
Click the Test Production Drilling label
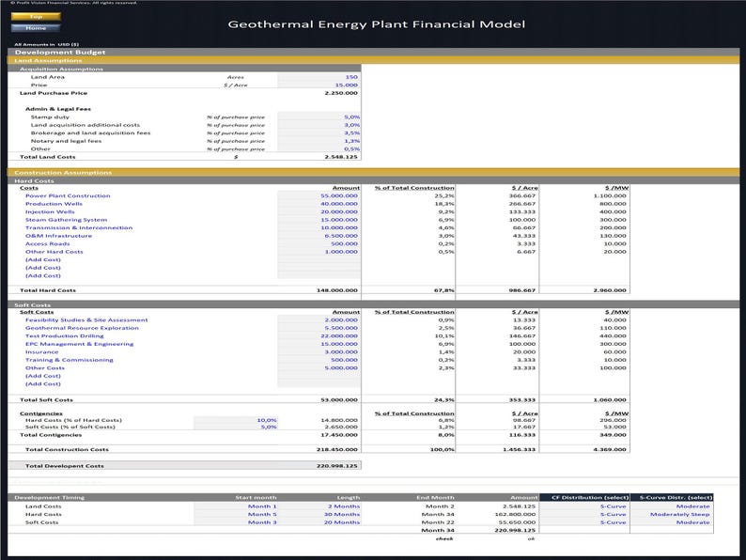tap(64, 335)
